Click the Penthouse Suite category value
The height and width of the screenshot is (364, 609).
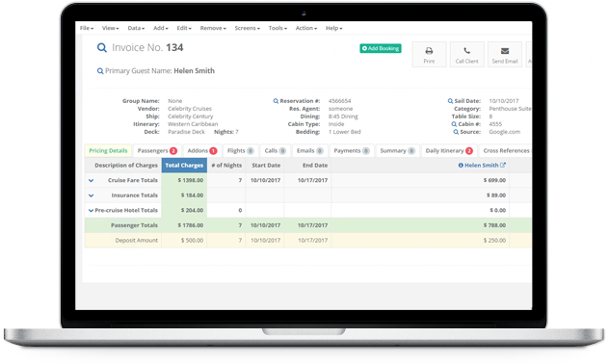click(510, 109)
